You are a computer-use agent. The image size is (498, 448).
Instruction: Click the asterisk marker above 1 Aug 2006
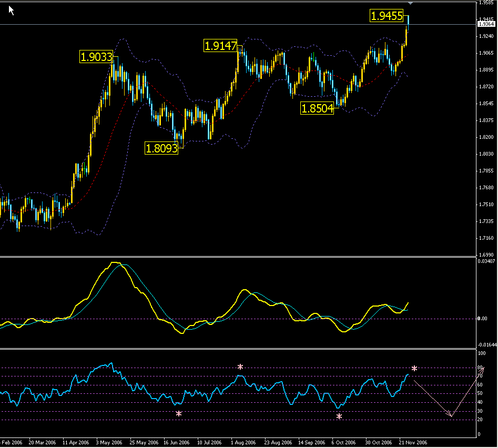[x=240, y=367]
